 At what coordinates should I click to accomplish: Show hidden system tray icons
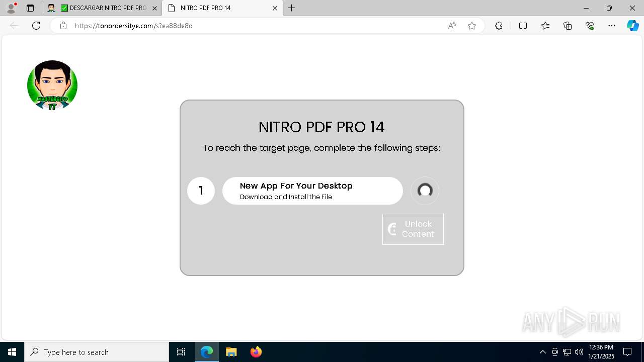(x=542, y=352)
